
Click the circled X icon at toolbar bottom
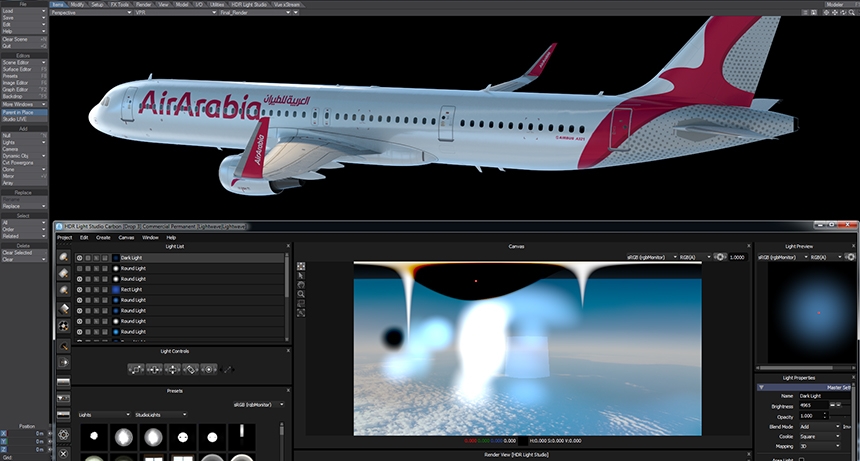[x=64, y=453]
